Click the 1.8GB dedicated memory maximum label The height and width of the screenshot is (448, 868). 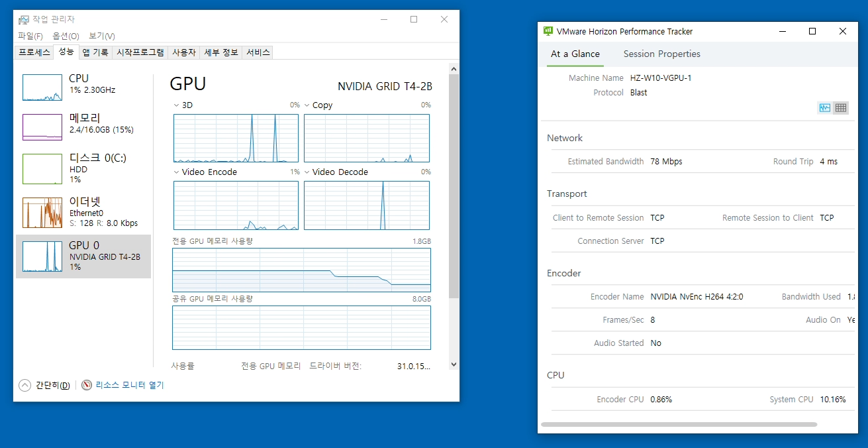(422, 241)
